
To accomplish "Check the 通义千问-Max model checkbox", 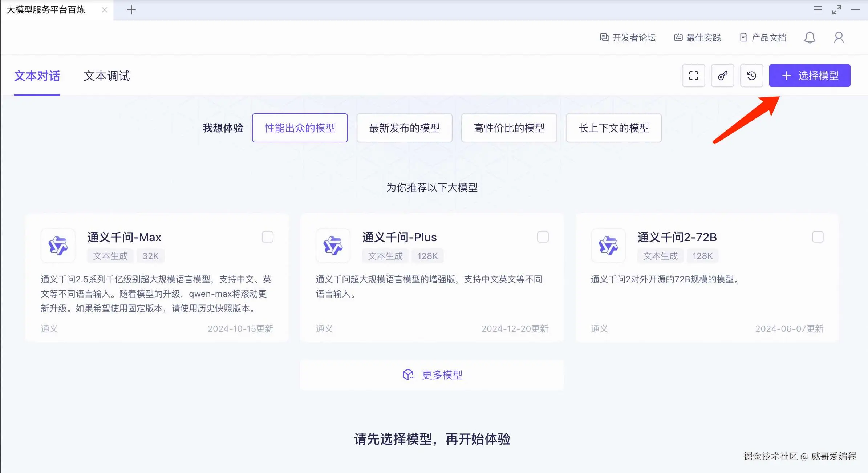I will point(268,237).
